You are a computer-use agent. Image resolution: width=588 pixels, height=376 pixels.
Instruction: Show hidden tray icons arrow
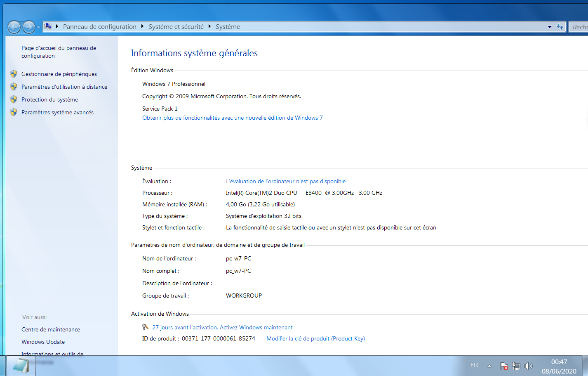point(489,366)
